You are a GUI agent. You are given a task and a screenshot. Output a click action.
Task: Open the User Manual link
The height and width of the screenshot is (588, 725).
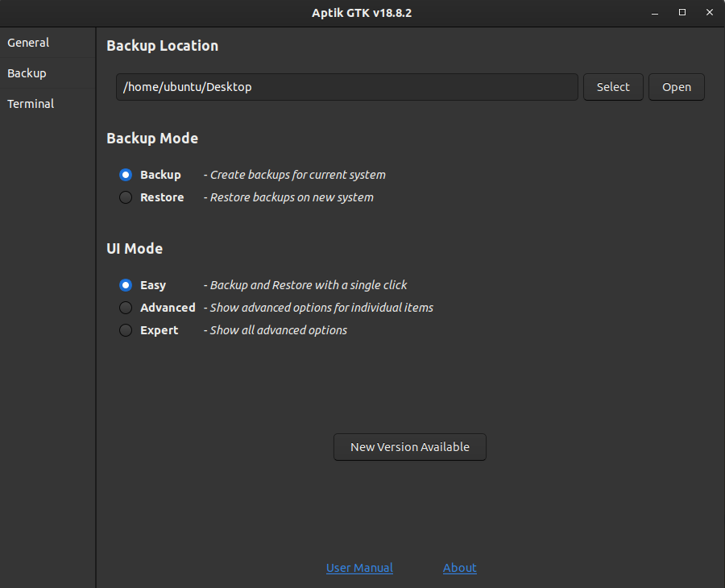coord(359,568)
